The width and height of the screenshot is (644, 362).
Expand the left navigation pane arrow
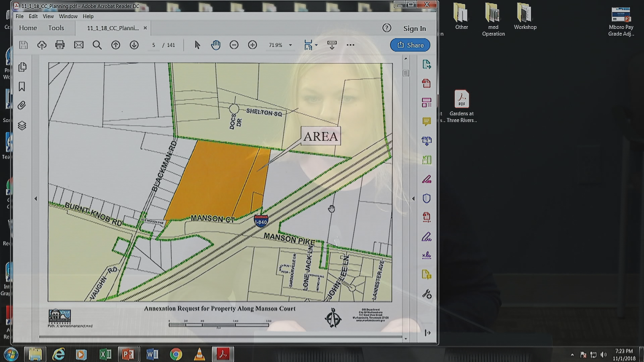(36, 198)
